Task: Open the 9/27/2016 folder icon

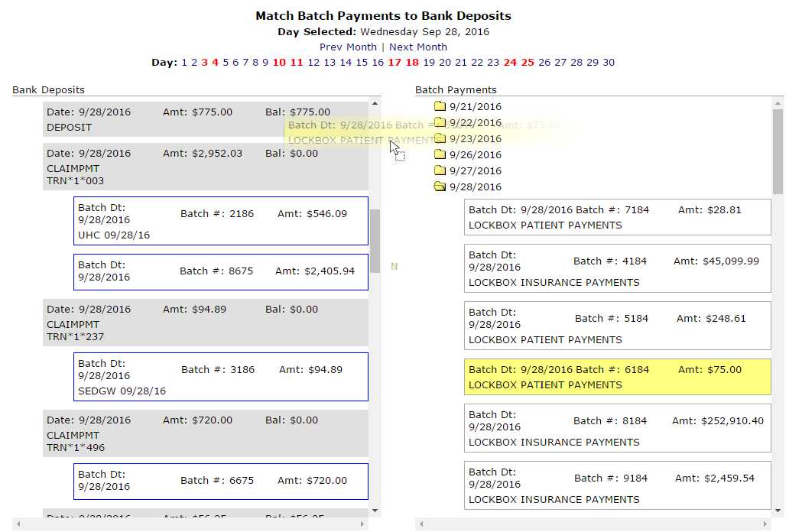Action: pos(440,170)
